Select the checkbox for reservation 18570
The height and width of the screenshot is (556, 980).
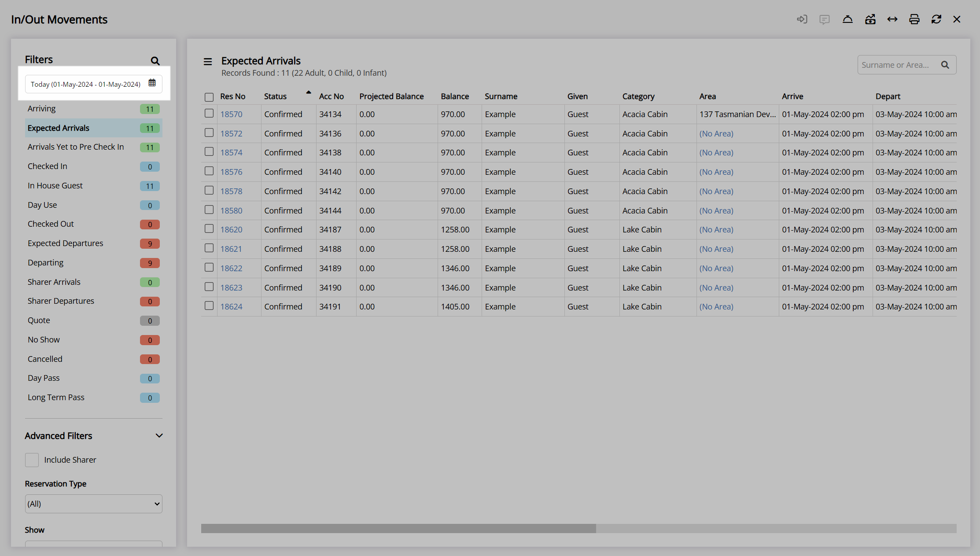point(209,113)
